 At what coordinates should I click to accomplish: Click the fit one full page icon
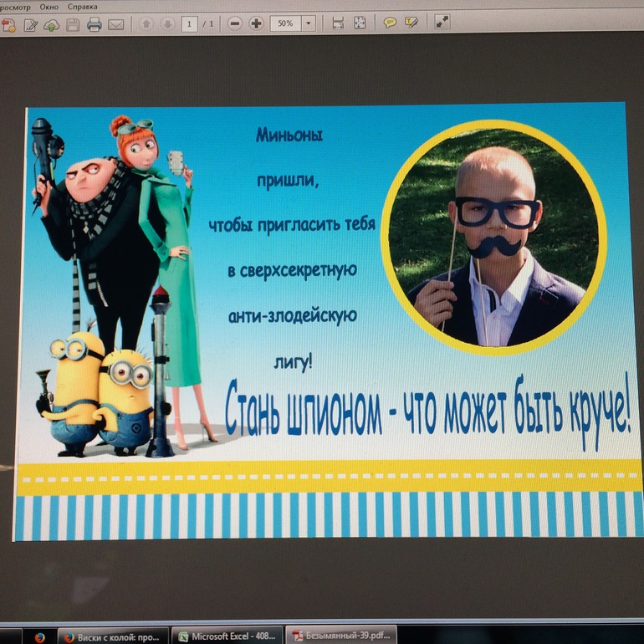click(360, 23)
